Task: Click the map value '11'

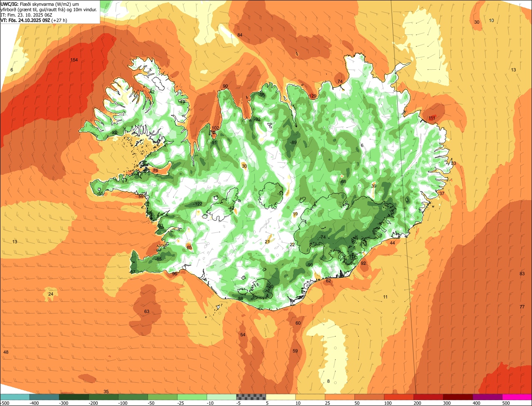Action: tap(385, 297)
